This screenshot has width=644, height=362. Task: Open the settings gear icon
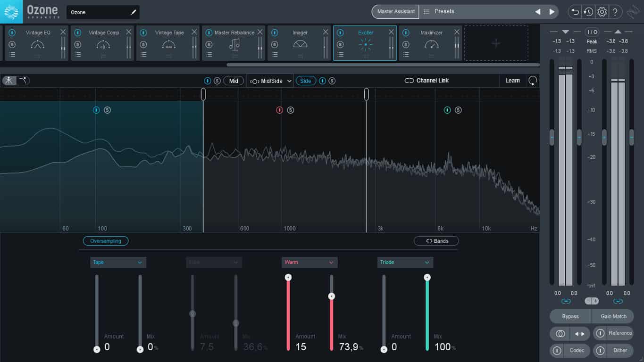(x=602, y=12)
